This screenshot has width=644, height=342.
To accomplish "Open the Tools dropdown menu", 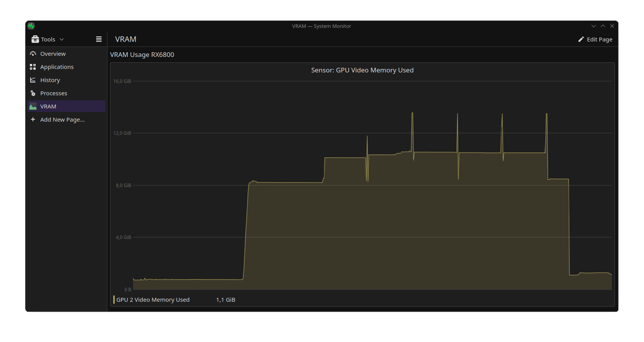I will pyautogui.click(x=47, y=39).
